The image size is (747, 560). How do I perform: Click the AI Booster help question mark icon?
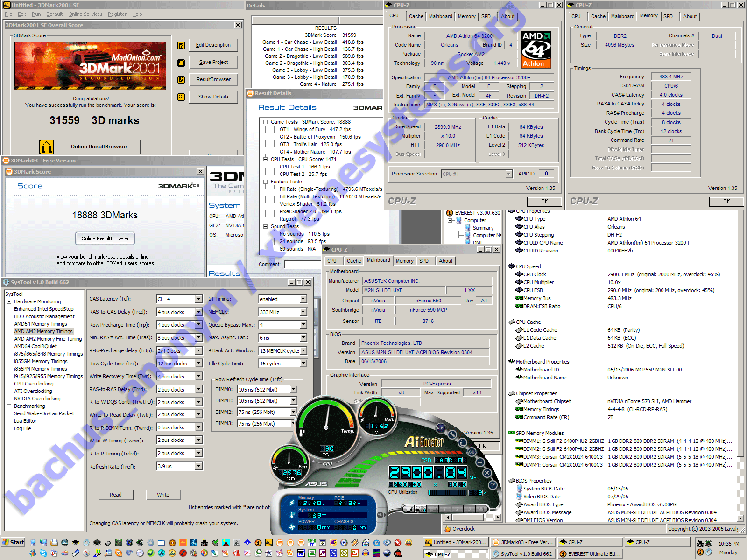(492, 485)
